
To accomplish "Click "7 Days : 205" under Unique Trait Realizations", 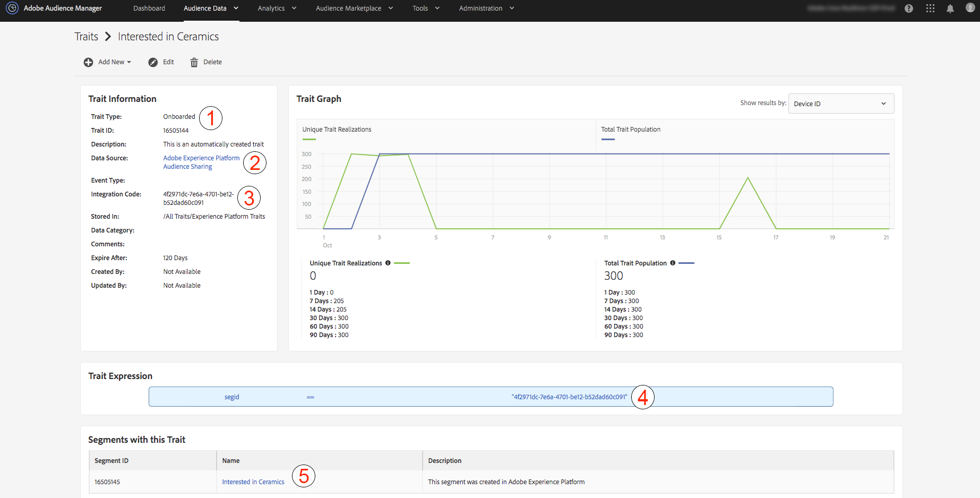I will point(326,301).
